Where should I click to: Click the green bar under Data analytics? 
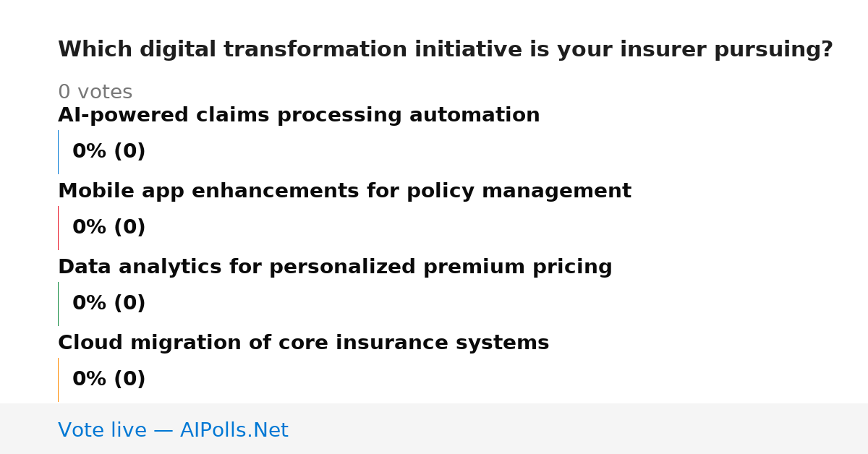click(x=58, y=304)
